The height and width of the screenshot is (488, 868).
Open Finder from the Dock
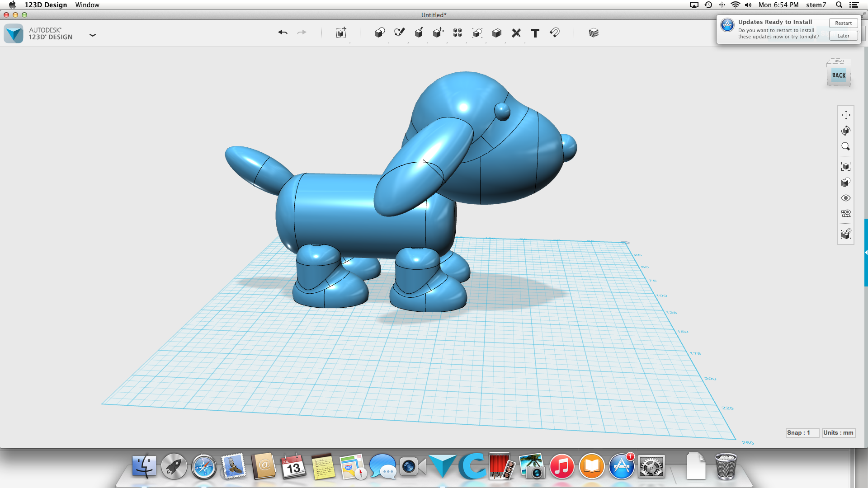[x=144, y=466]
